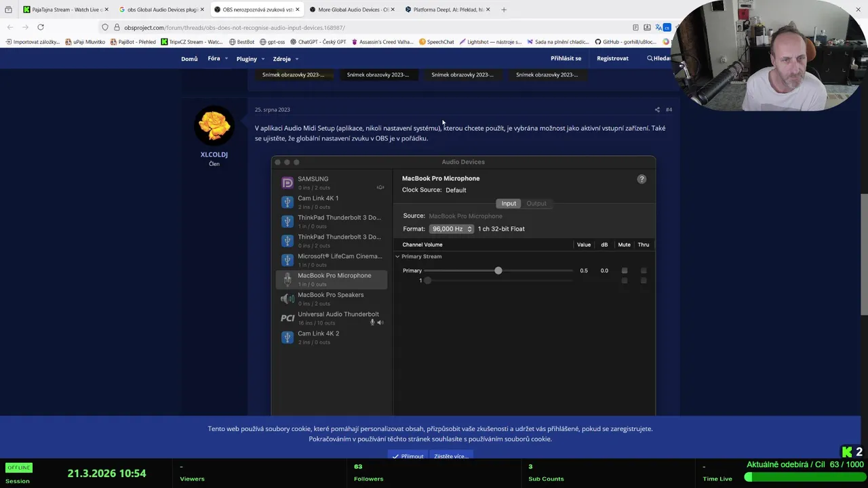Viewport: 868px width, 488px height.
Task: Click the Registrovat link
Action: (x=612, y=58)
